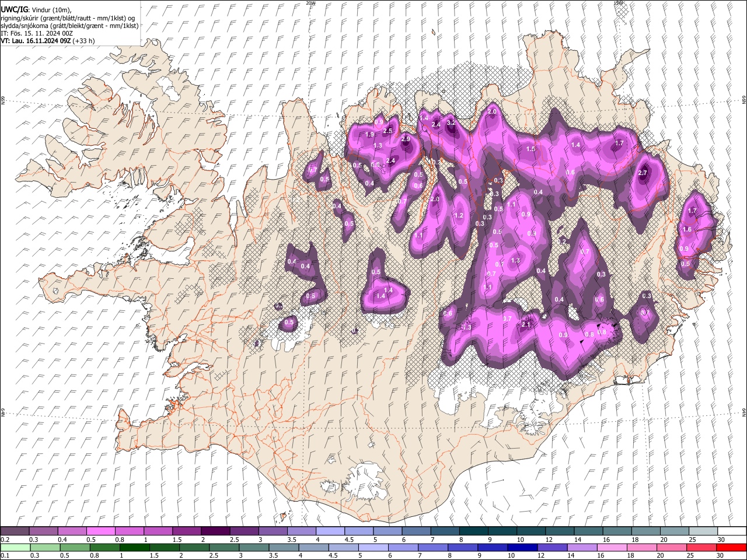Click the '(+33 h)' forecast offset

tap(83, 41)
